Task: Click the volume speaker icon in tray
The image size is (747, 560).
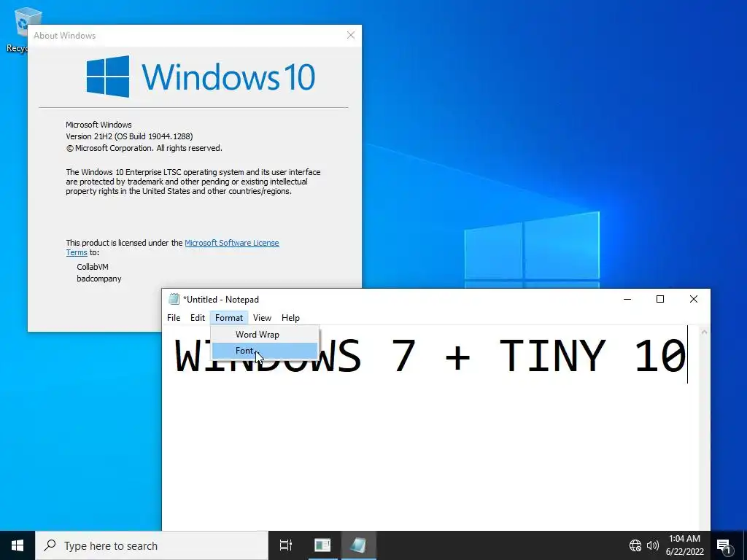Action: point(653,545)
